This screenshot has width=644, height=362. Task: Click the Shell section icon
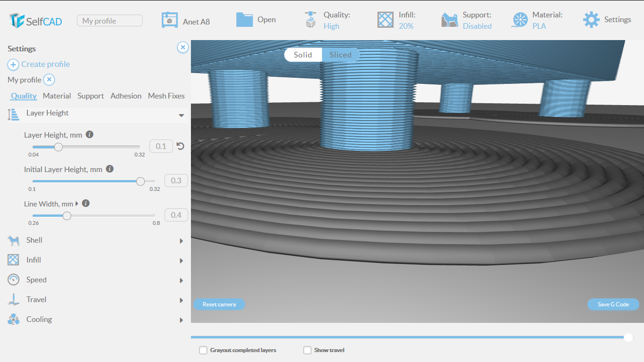pos(13,241)
